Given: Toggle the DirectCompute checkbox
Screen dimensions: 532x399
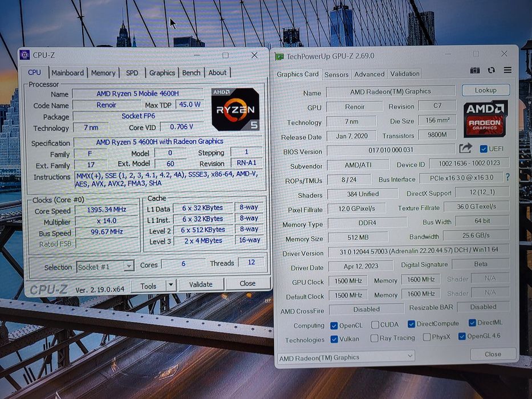Looking at the screenshot, I should tap(411, 324).
